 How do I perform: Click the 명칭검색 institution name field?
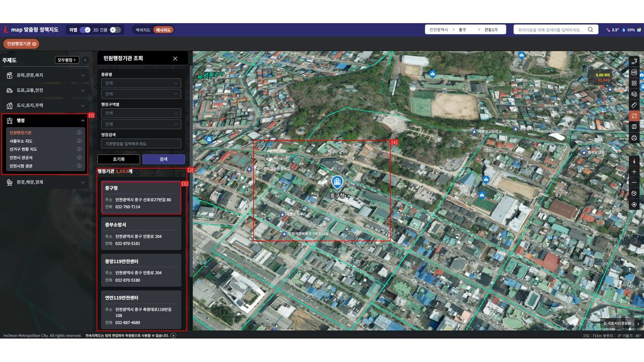pyautogui.click(x=141, y=144)
